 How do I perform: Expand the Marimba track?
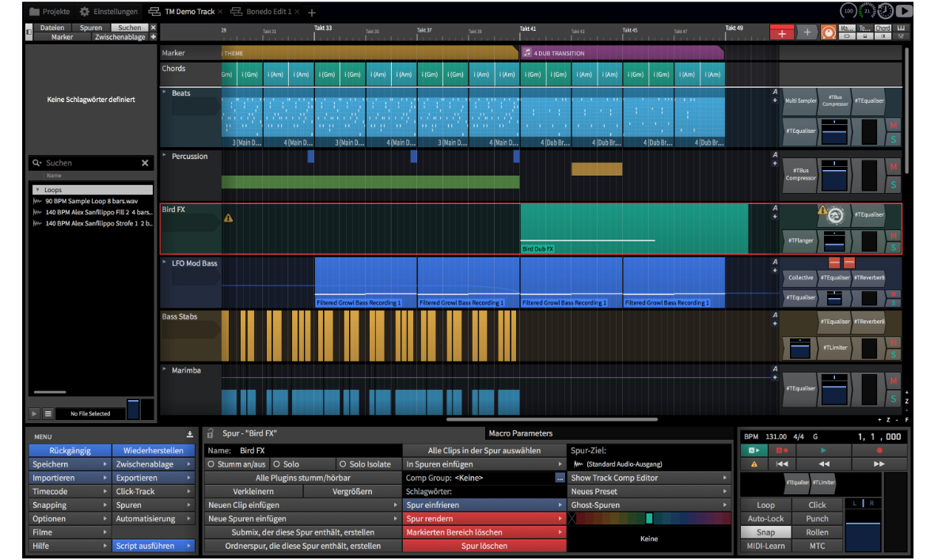(x=165, y=369)
